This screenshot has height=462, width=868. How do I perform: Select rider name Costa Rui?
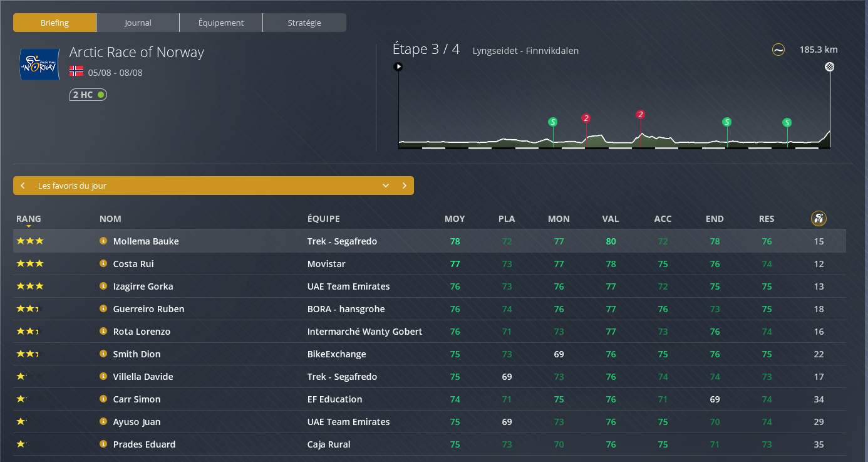[x=133, y=264]
